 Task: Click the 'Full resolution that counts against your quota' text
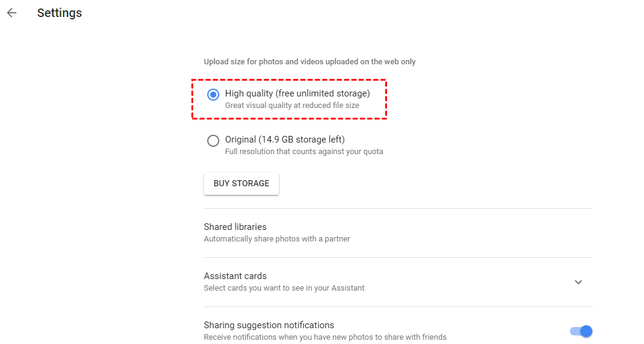pos(304,152)
